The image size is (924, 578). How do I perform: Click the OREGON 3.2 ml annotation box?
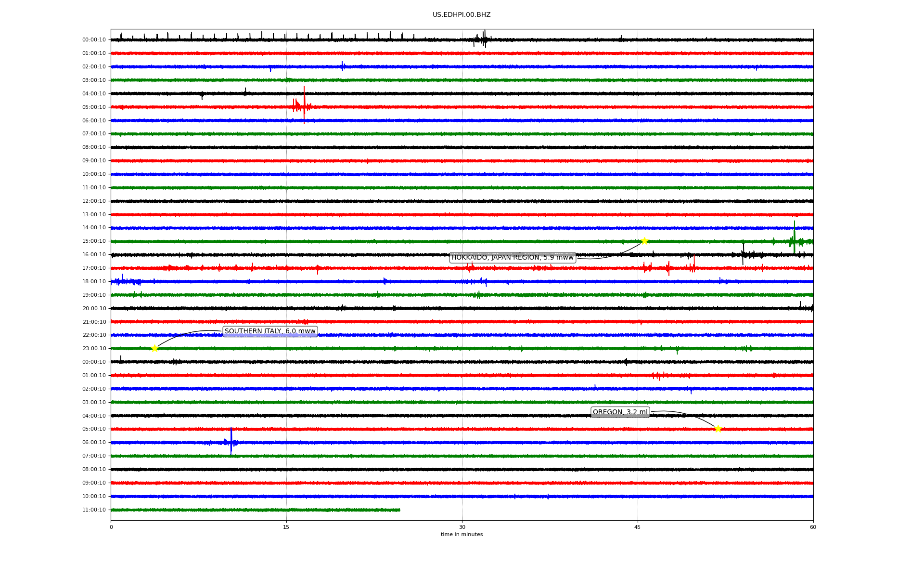(620, 412)
